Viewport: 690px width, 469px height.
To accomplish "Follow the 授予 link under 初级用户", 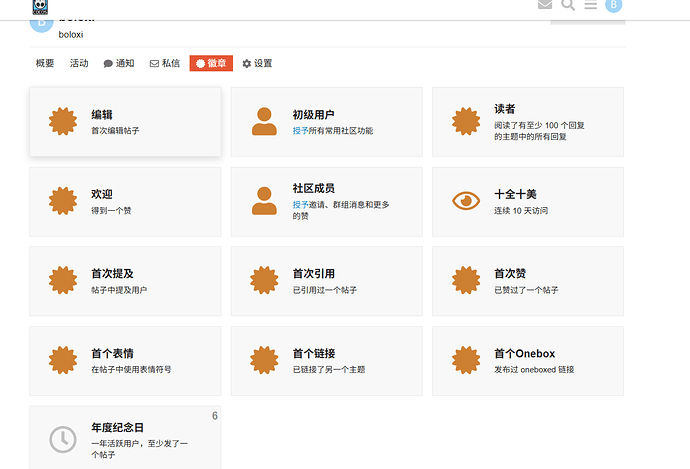I will pos(300,131).
